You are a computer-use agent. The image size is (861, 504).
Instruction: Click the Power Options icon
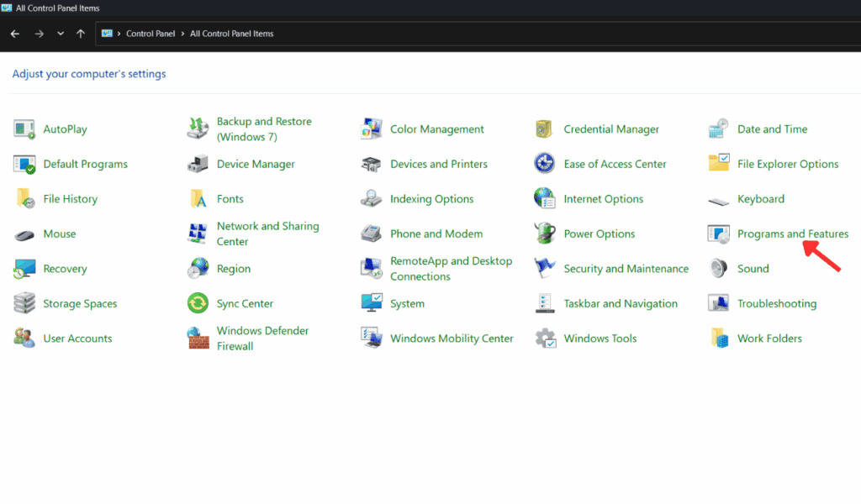tap(545, 234)
